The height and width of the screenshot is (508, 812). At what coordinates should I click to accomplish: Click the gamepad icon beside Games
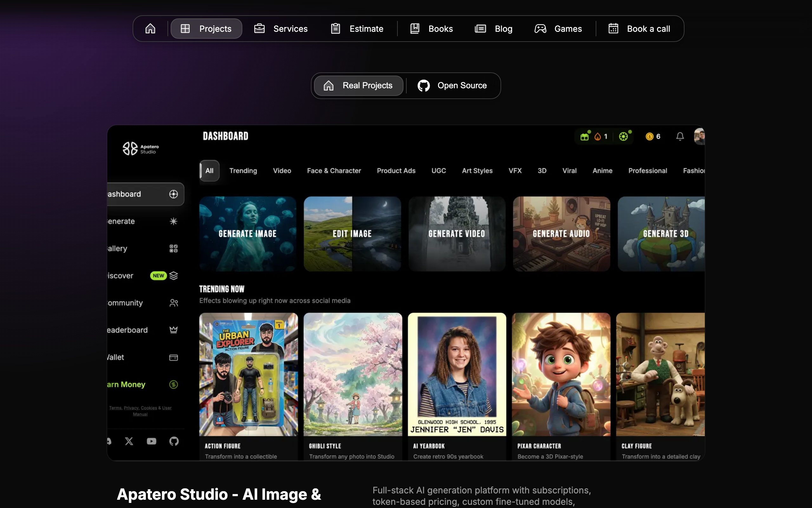click(x=540, y=29)
